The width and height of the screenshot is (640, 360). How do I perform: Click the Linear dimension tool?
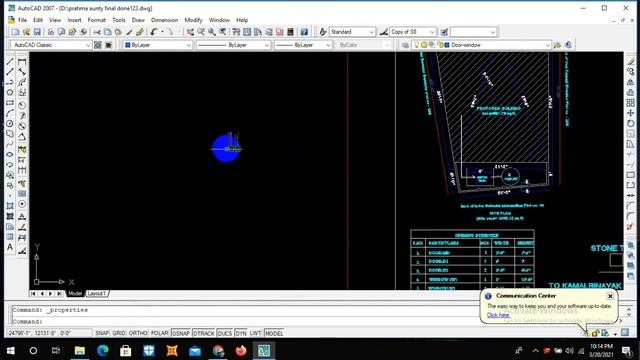[x=22, y=61]
